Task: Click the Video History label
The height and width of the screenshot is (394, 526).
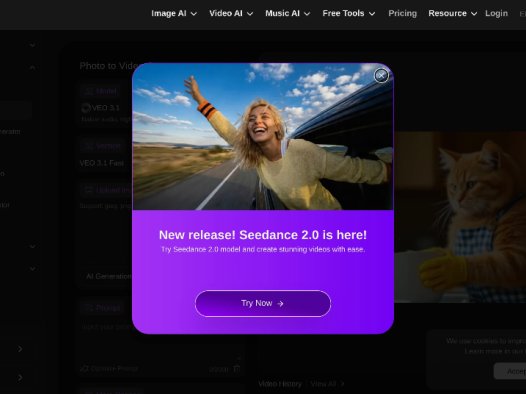Action: tap(280, 384)
